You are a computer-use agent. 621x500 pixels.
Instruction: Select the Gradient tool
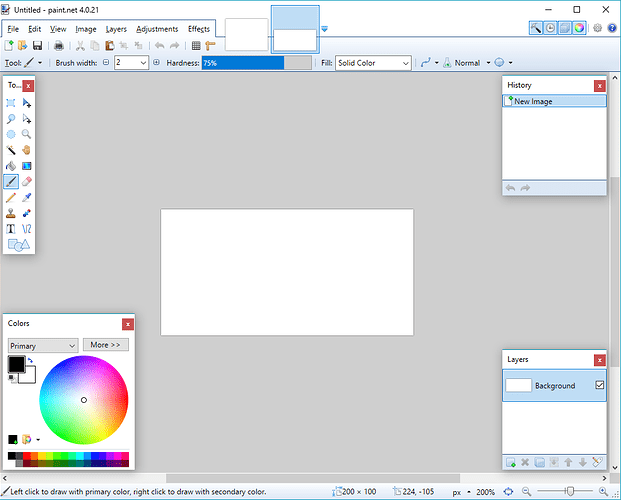point(27,166)
